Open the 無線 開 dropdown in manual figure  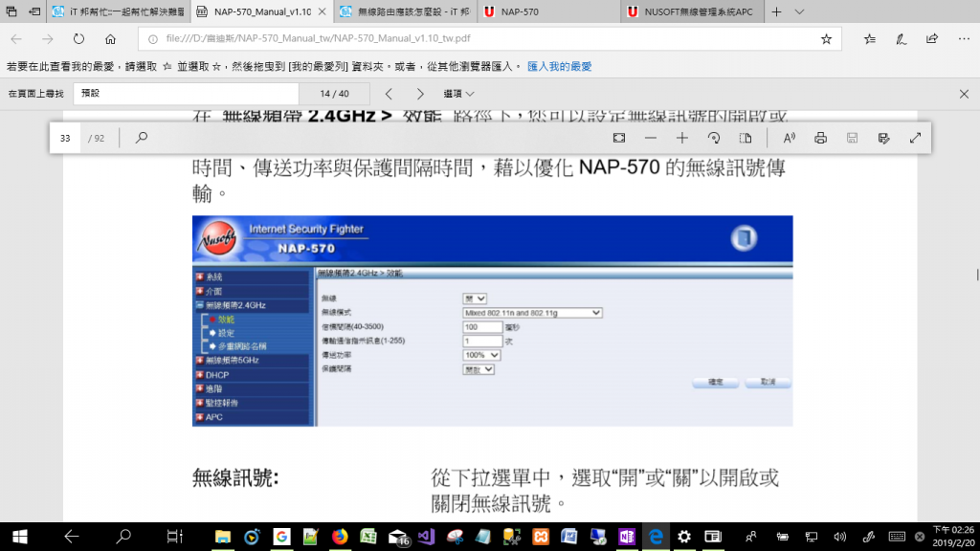click(x=475, y=298)
